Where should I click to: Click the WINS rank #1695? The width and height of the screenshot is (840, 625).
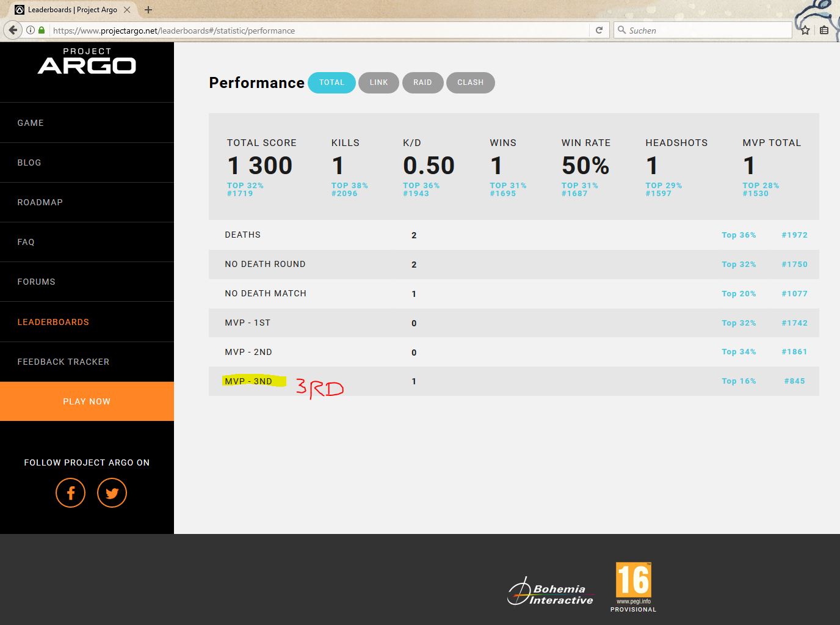pos(503,194)
